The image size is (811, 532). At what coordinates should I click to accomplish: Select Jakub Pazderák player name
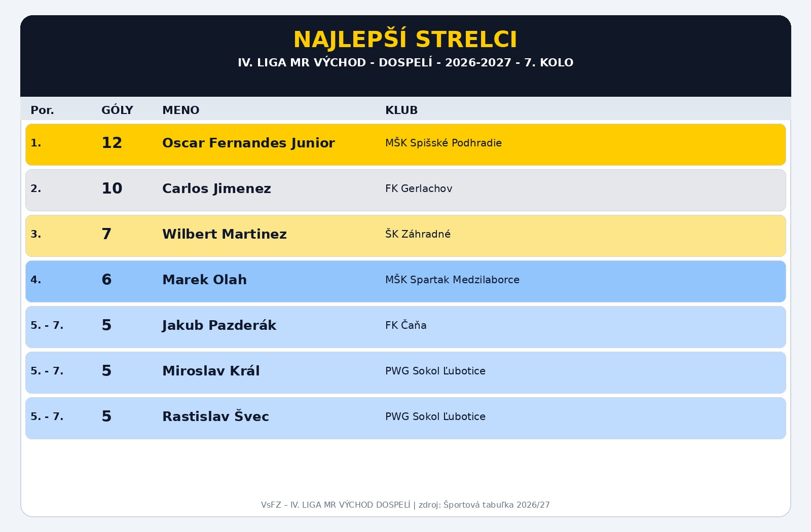tap(219, 325)
